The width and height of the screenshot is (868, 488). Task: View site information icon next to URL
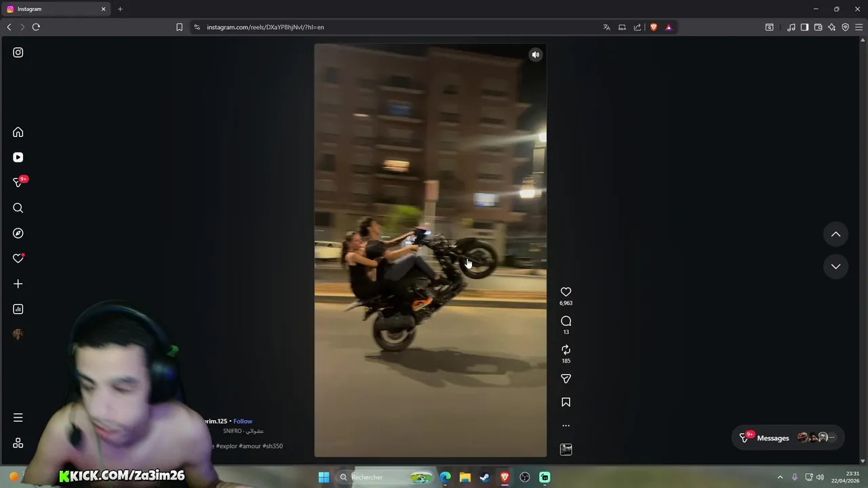pyautogui.click(x=197, y=27)
